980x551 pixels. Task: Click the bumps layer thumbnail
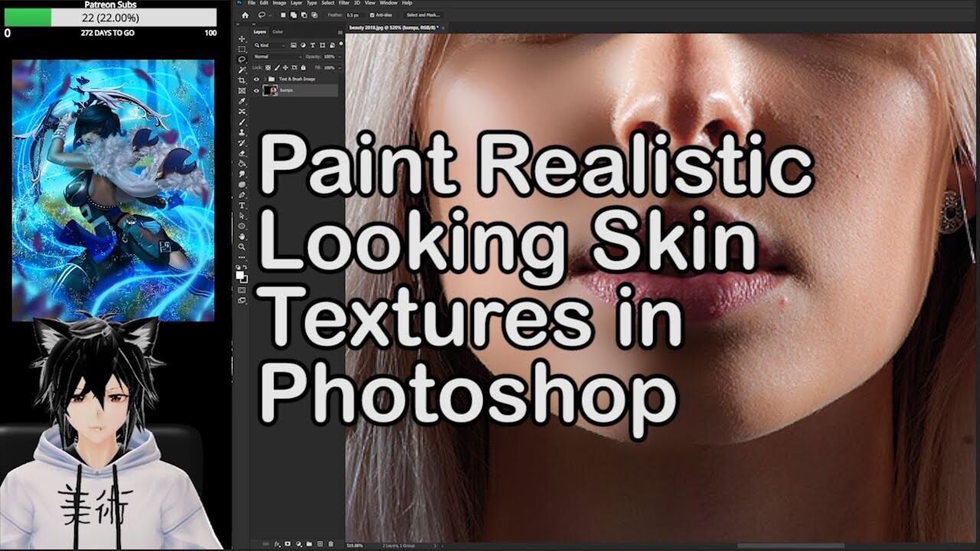pos(271,90)
